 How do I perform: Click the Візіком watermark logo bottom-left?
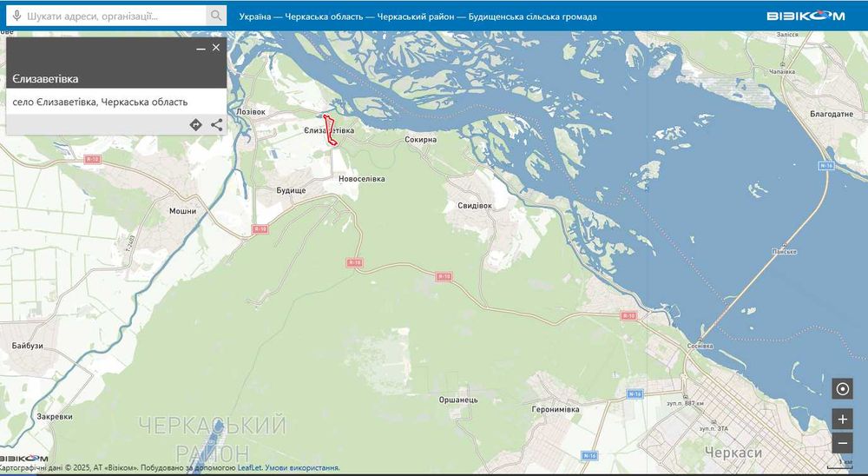[23, 459]
